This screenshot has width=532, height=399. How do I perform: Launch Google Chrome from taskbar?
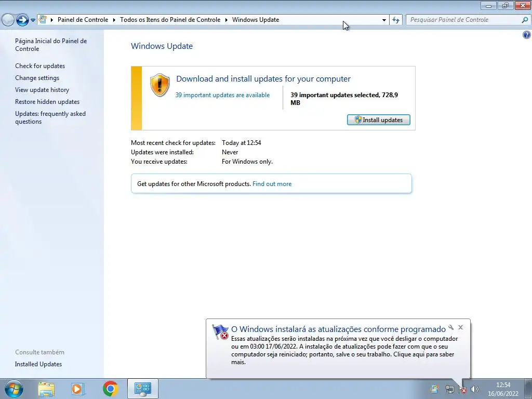(111, 389)
